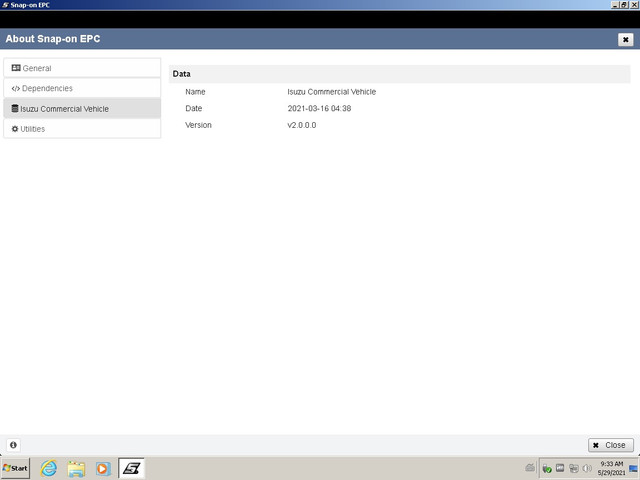The width and height of the screenshot is (640, 480).
Task: Click the Close button at bottom right
Action: tap(611, 445)
